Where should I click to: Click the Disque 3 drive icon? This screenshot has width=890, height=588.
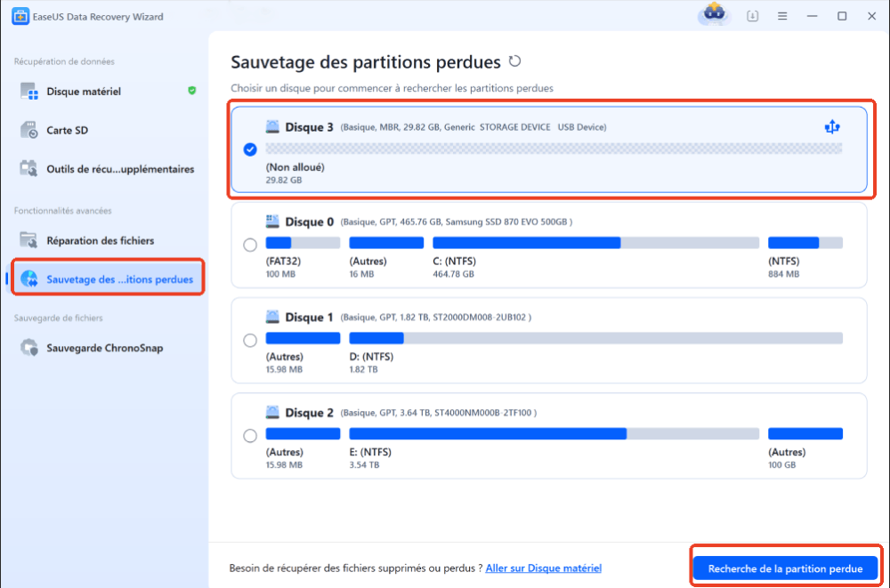tap(272, 126)
